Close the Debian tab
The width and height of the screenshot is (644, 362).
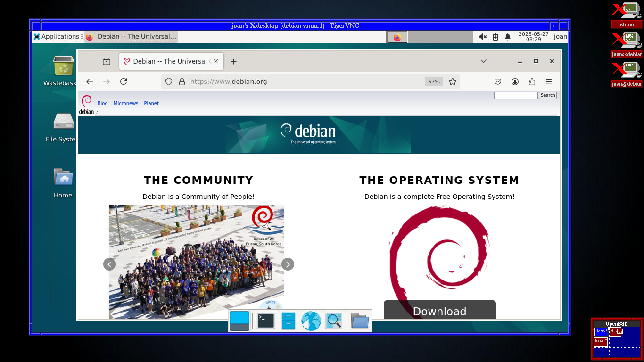pos(216,61)
